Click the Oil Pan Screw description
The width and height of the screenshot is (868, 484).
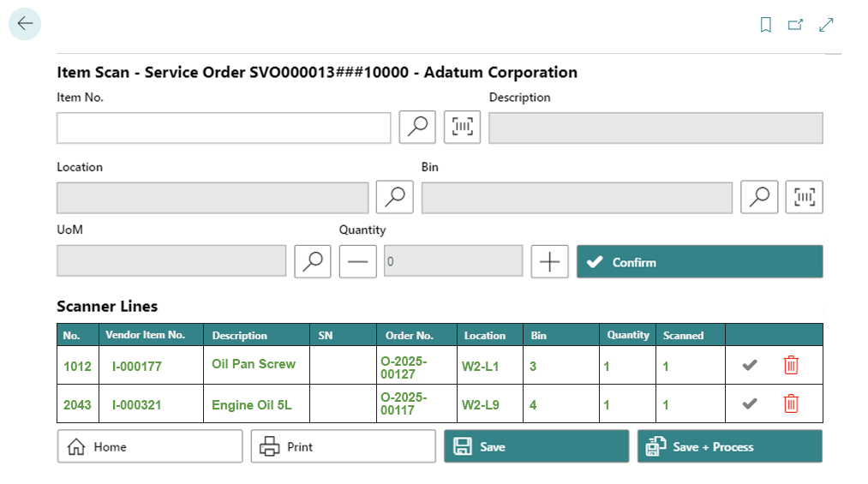point(254,364)
